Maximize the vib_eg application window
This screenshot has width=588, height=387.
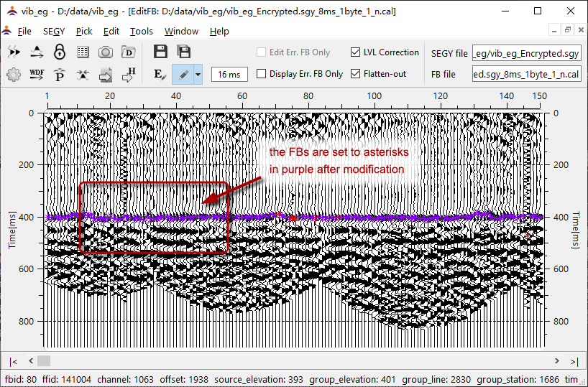tap(538, 11)
